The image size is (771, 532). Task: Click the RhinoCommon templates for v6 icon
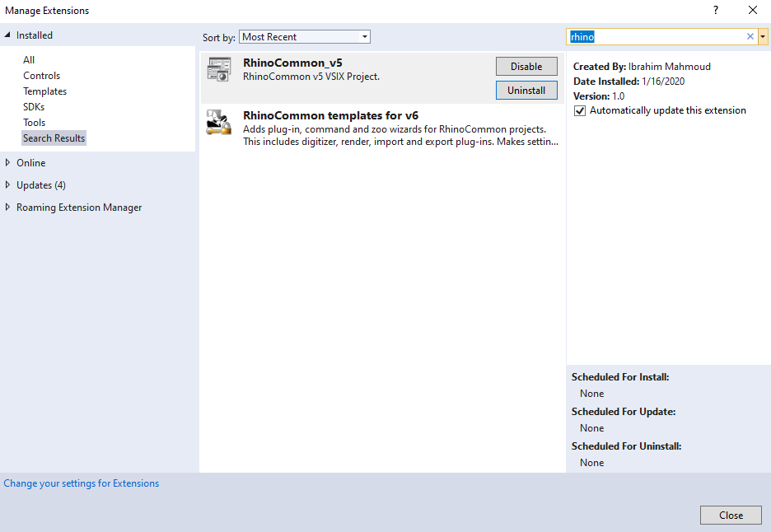(x=219, y=122)
